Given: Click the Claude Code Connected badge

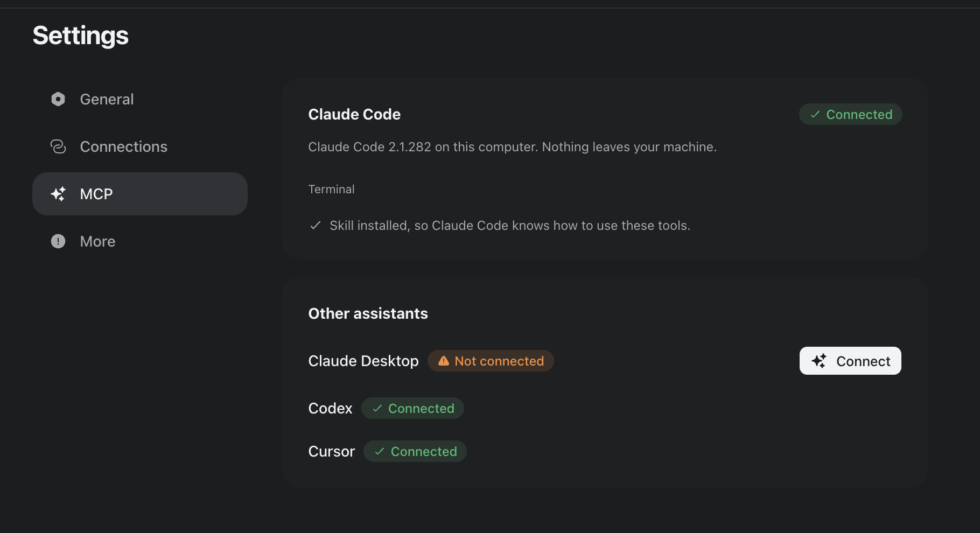Looking at the screenshot, I should (851, 114).
